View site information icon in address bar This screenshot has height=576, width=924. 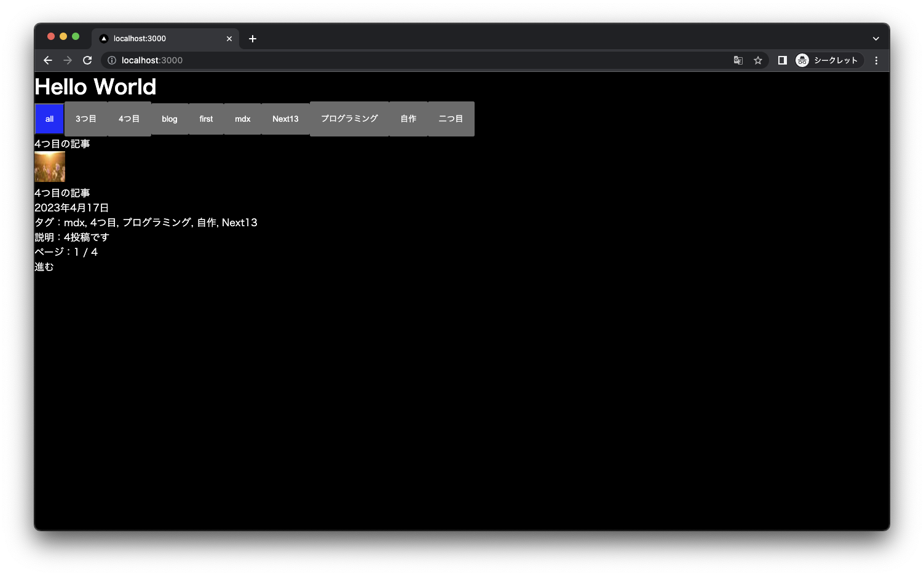pos(112,60)
